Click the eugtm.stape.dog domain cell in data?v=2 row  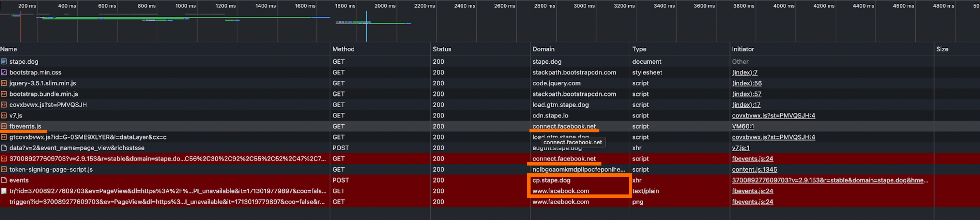[556, 148]
